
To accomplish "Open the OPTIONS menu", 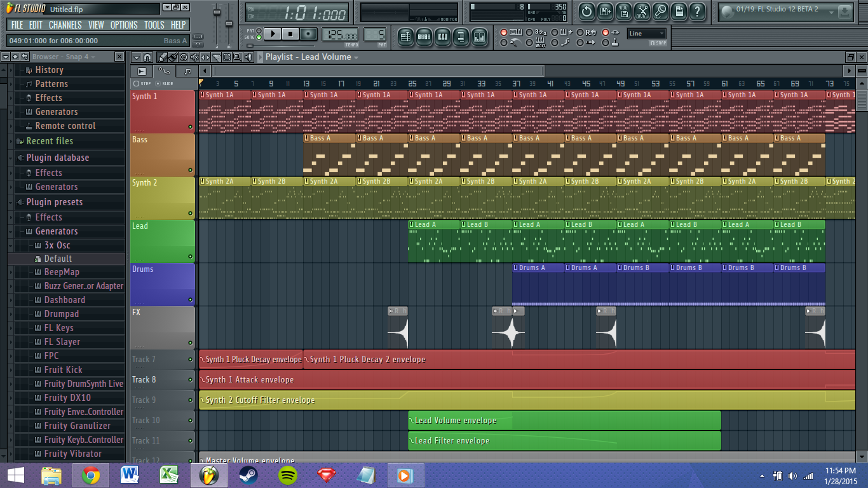I will click(x=124, y=25).
